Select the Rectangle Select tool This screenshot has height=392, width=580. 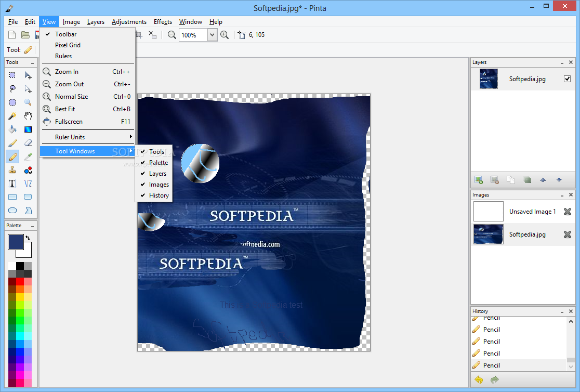tap(12, 75)
